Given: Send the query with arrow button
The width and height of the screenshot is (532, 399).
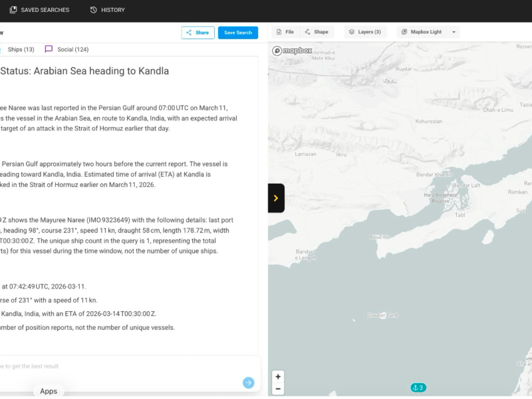Looking at the screenshot, I should 248,382.
